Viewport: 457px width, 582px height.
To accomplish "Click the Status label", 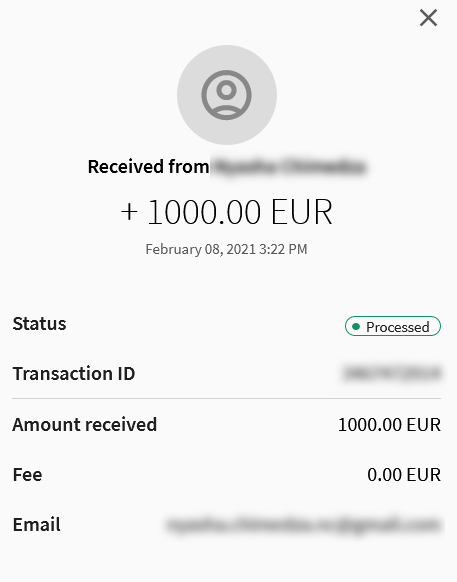I will pyautogui.click(x=39, y=324).
